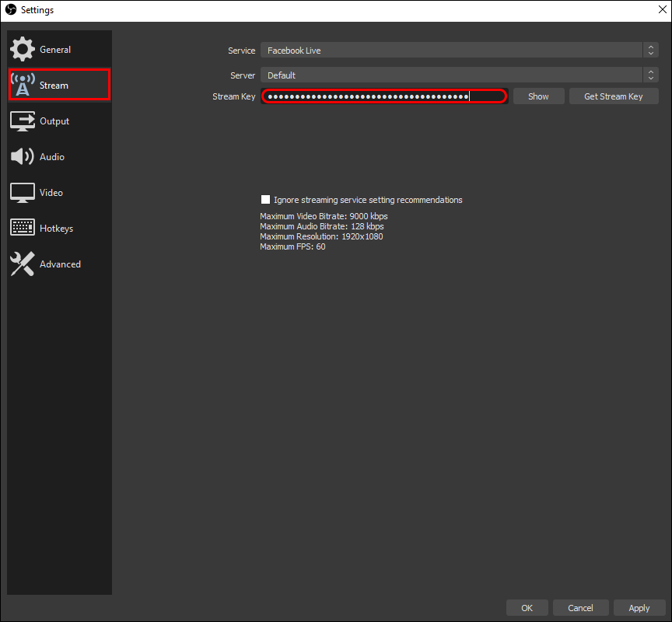Viewport: 672px width, 622px height.
Task: Focus the Stream Key input field
Action: tap(384, 96)
